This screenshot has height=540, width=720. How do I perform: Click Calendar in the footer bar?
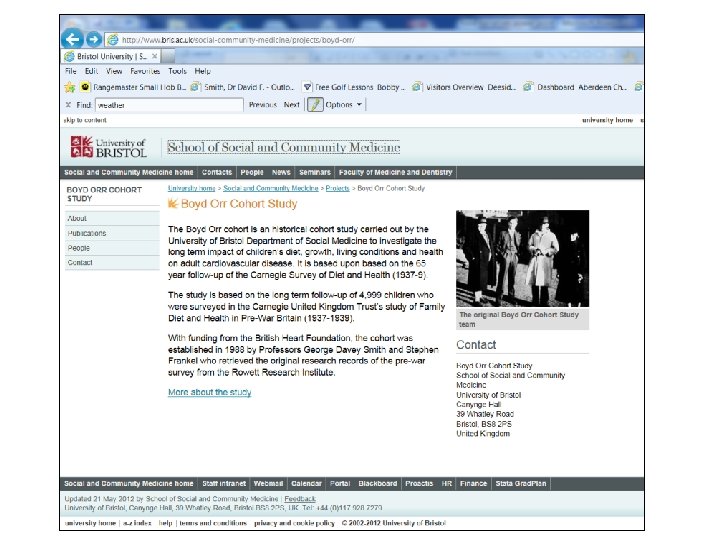point(306,484)
